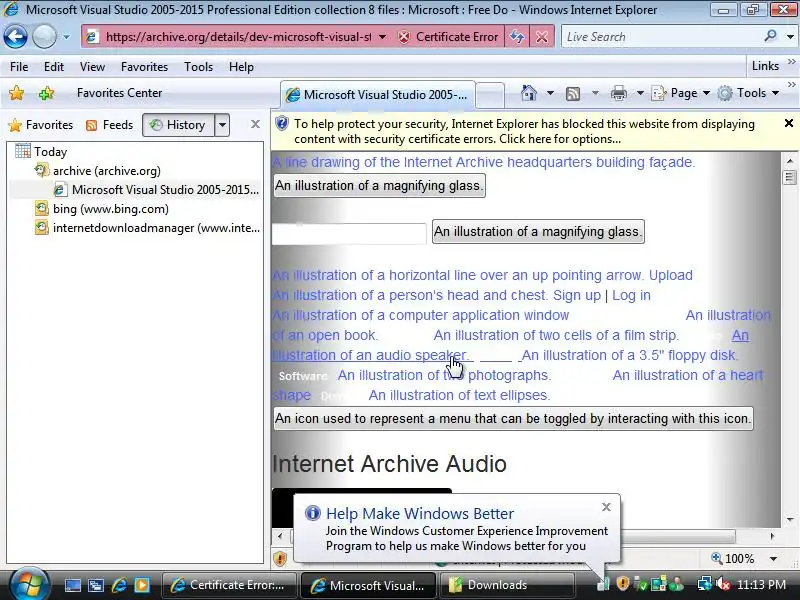The height and width of the screenshot is (600, 800).
Task: Open the Print options dropdown arrow
Action: [x=640, y=93]
